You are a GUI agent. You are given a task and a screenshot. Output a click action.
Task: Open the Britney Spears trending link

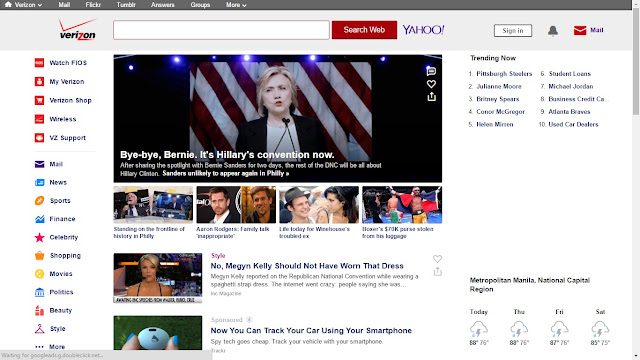498,99
